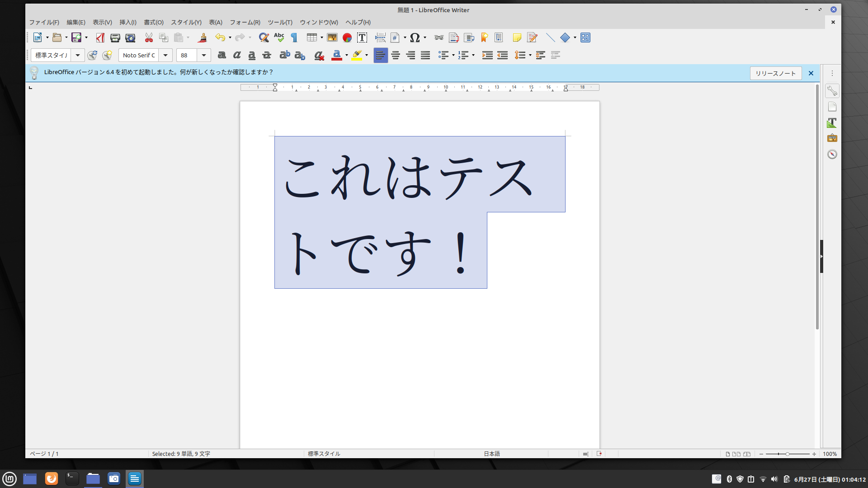
Task: Open the 挿入(I) menu
Action: tap(128, 22)
